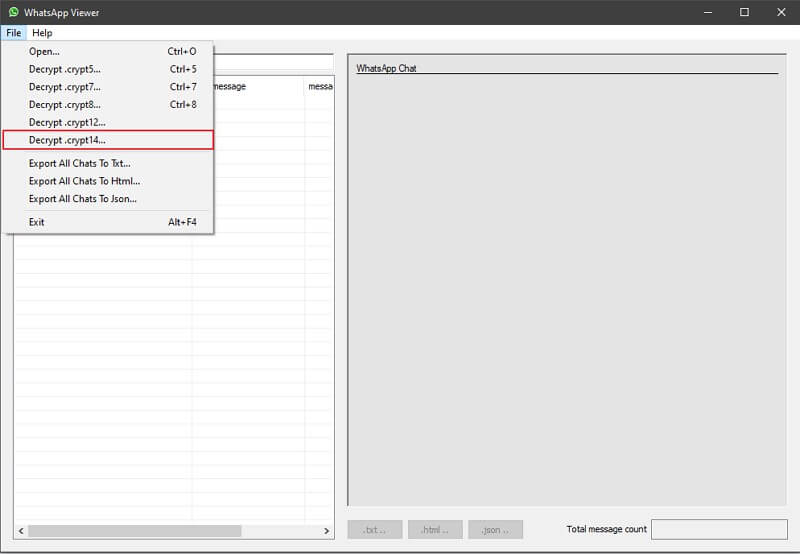Click the WhatsApp Viewer app icon
Image resolution: width=800 pixels, height=554 pixels.
pos(13,12)
